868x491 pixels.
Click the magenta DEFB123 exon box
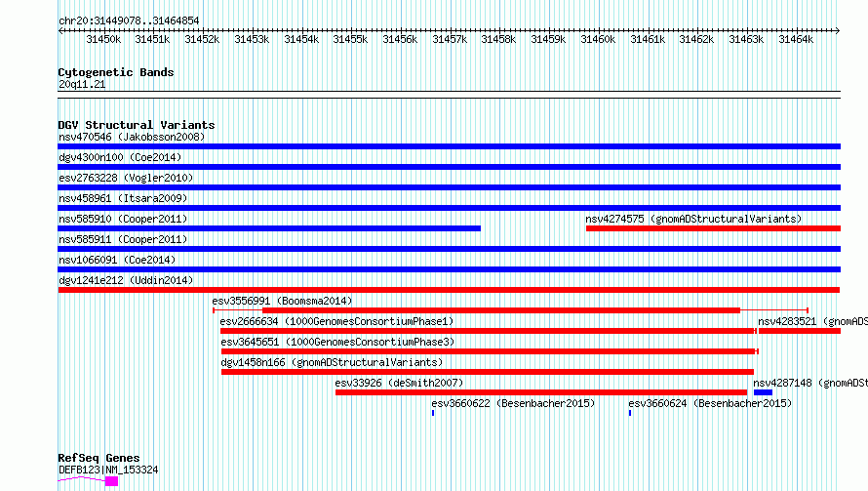(x=112, y=481)
